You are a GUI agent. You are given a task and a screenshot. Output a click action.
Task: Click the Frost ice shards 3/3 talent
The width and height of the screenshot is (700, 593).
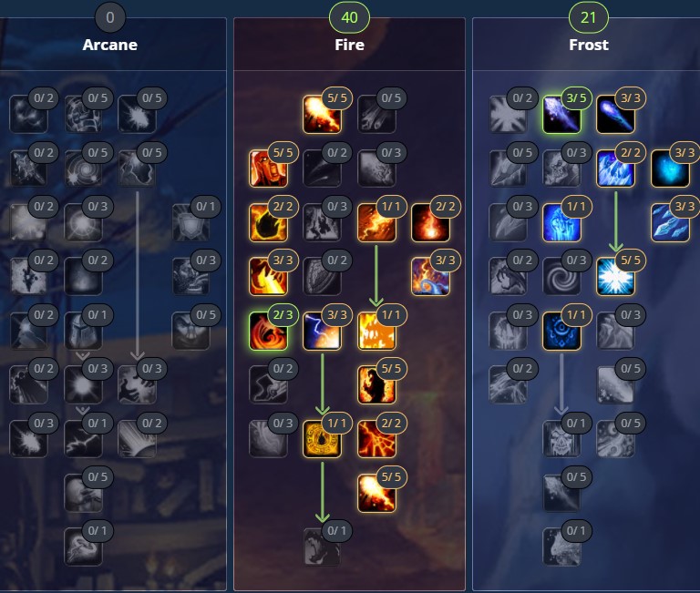(x=670, y=222)
